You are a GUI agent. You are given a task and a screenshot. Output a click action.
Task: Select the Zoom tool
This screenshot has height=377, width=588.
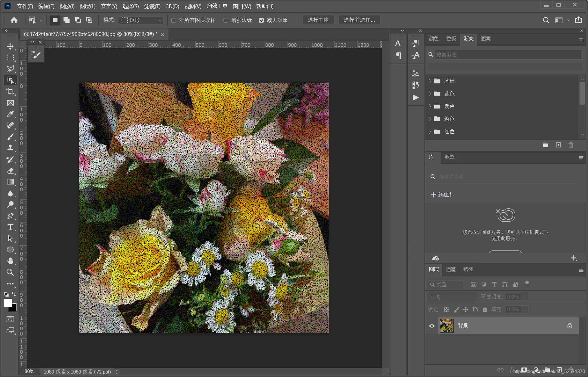coord(10,272)
